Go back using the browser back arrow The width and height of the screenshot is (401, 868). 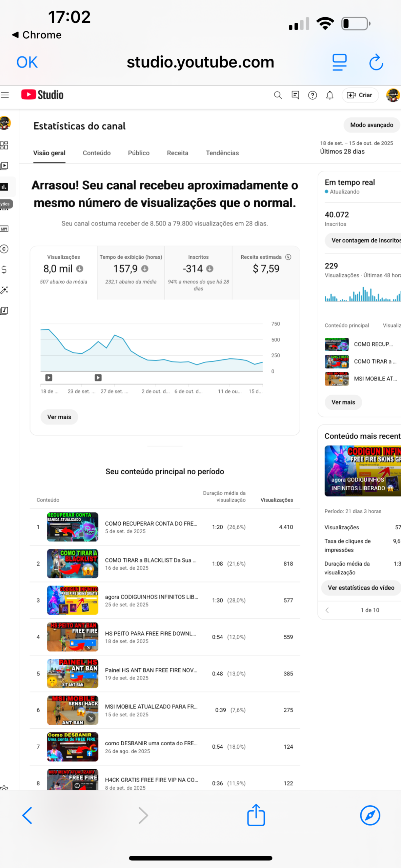click(27, 815)
